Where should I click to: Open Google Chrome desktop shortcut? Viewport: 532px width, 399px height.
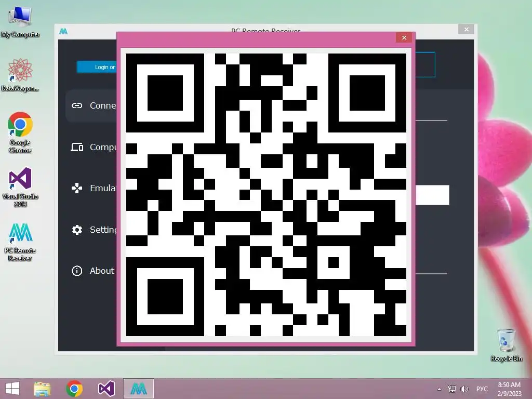tap(20, 132)
